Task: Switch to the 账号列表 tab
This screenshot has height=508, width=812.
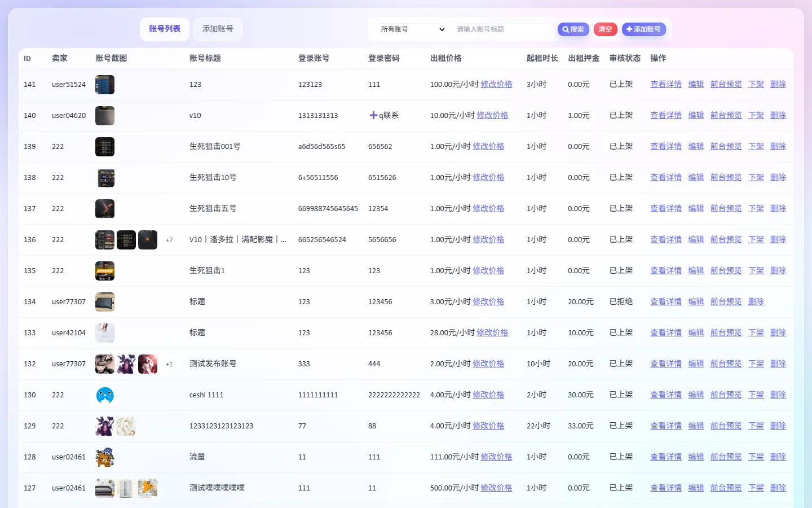Action: tap(165, 29)
